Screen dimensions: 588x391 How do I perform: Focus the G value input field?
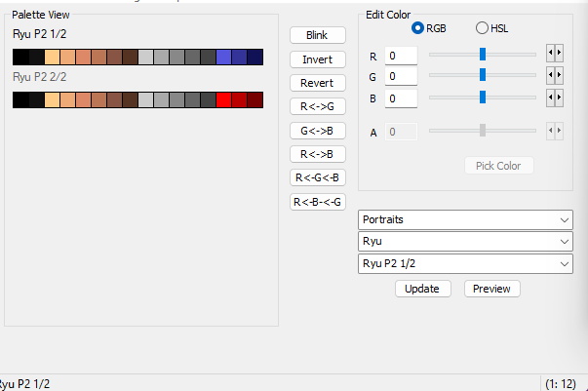pos(401,76)
